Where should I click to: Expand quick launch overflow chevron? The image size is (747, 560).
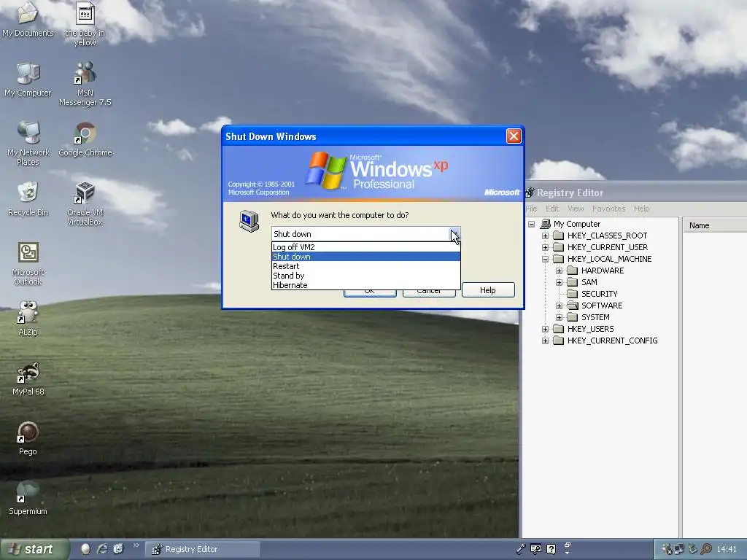[136, 545]
